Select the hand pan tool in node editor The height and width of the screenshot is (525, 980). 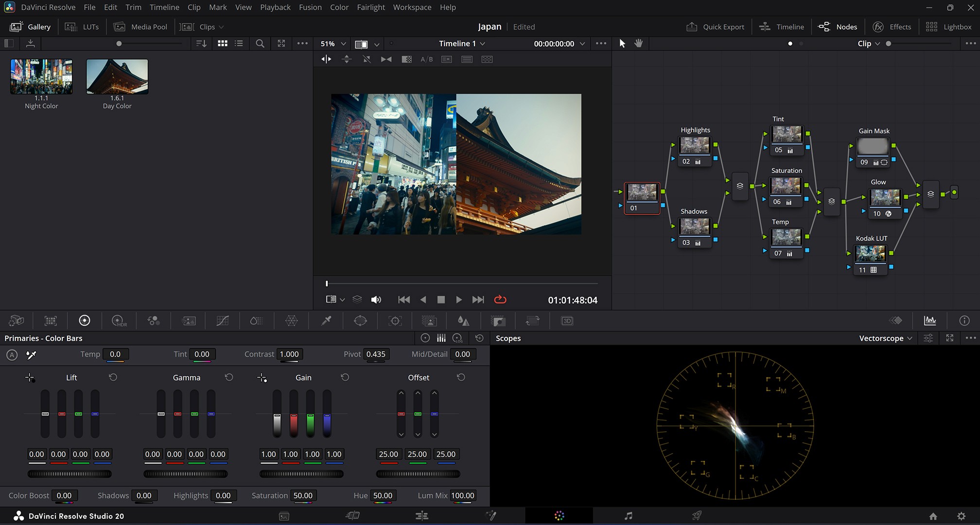(638, 43)
